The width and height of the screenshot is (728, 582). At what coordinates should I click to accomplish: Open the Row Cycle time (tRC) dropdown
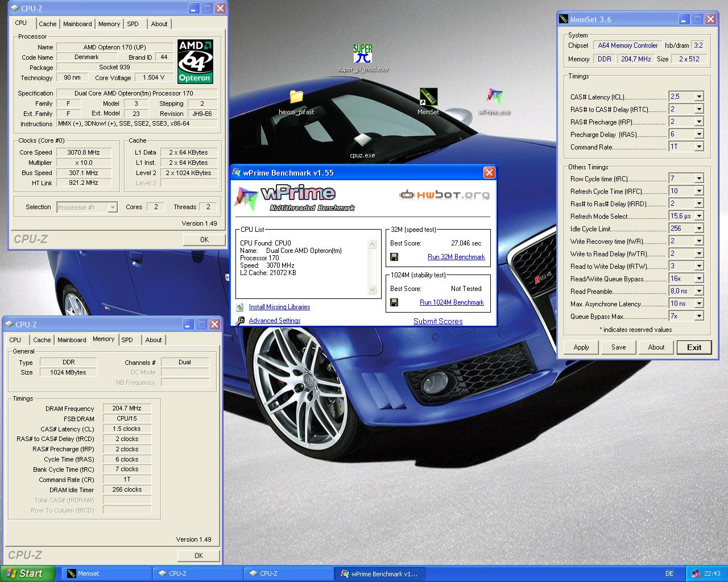(x=699, y=178)
